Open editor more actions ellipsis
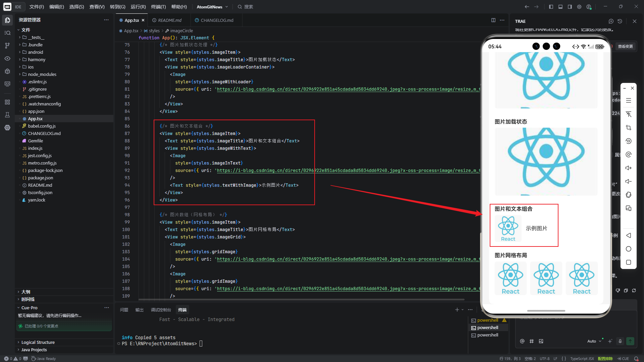The width and height of the screenshot is (644, 362). (x=502, y=20)
